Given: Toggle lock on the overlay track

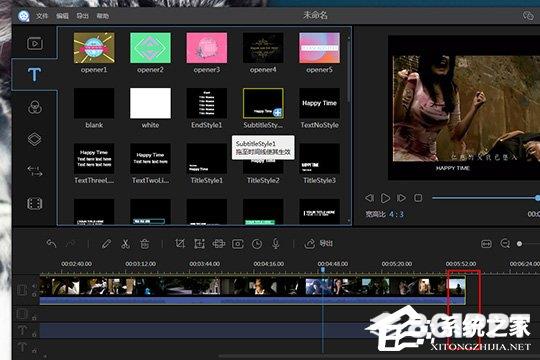Looking at the screenshot, I should pyautogui.click(x=34, y=318).
